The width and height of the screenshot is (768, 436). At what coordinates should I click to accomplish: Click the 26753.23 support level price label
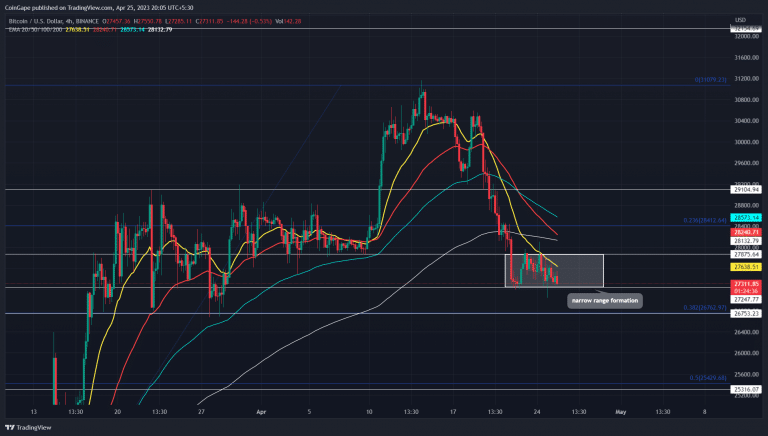pyautogui.click(x=745, y=313)
